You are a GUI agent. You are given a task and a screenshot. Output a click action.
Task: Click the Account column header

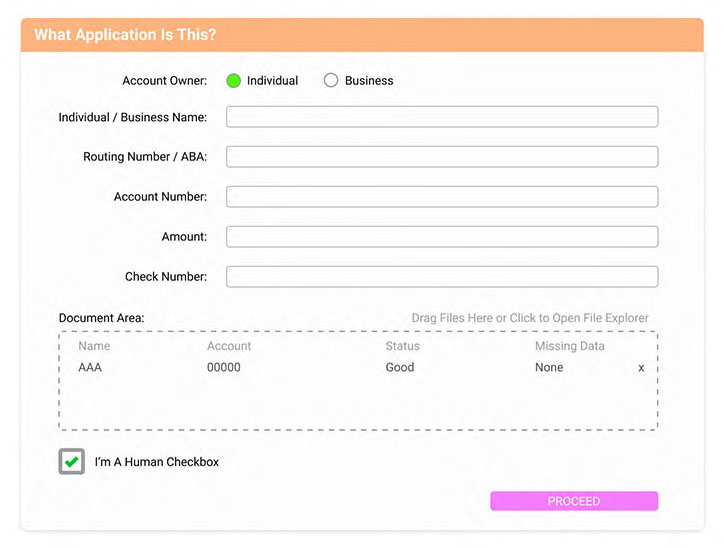[229, 346]
